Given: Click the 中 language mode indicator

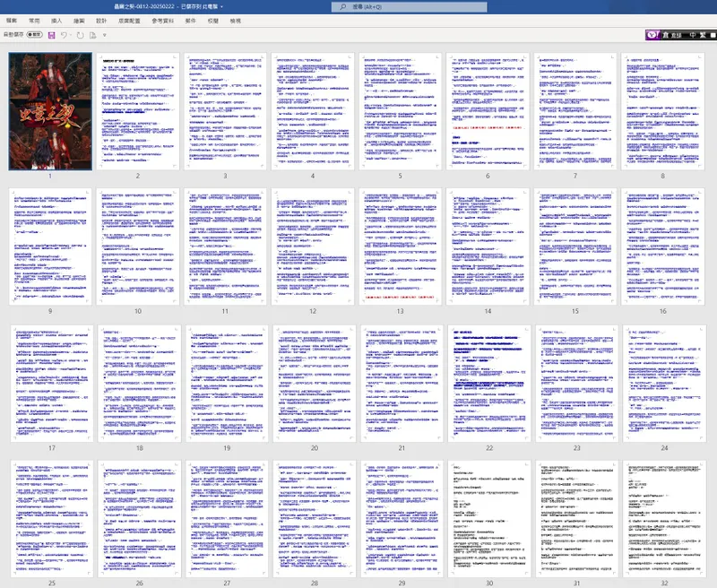Looking at the screenshot, I should pos(693,35).
